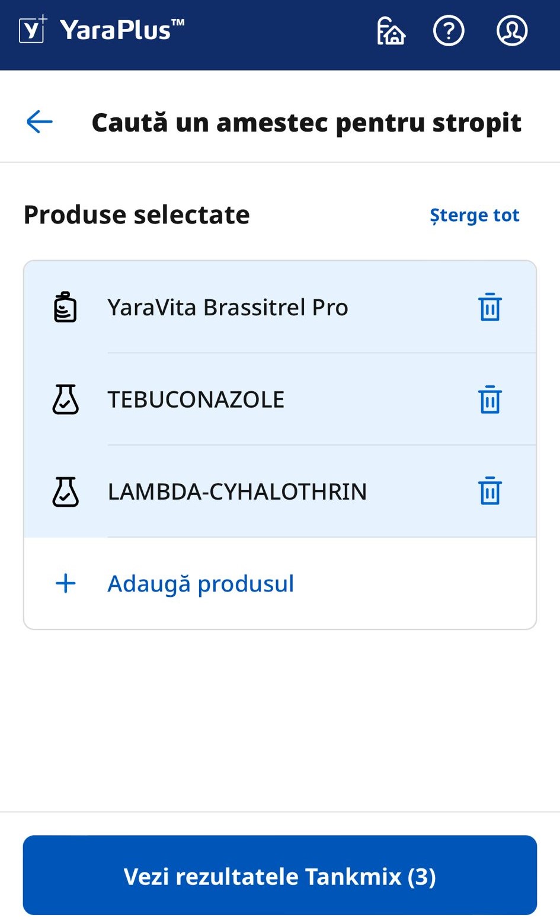Select the TEBUCONAZOLE product name

(196, 400)
